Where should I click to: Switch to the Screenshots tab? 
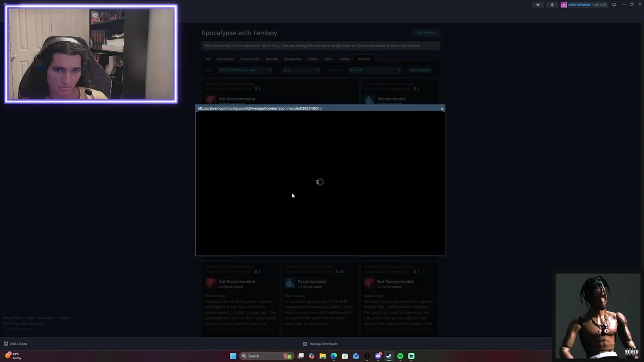tap(250, 59)
